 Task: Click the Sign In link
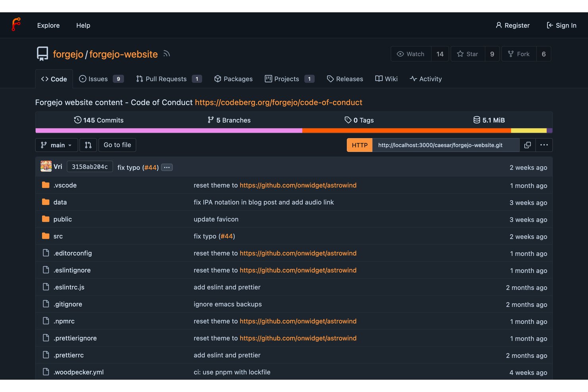pos(561,25)
